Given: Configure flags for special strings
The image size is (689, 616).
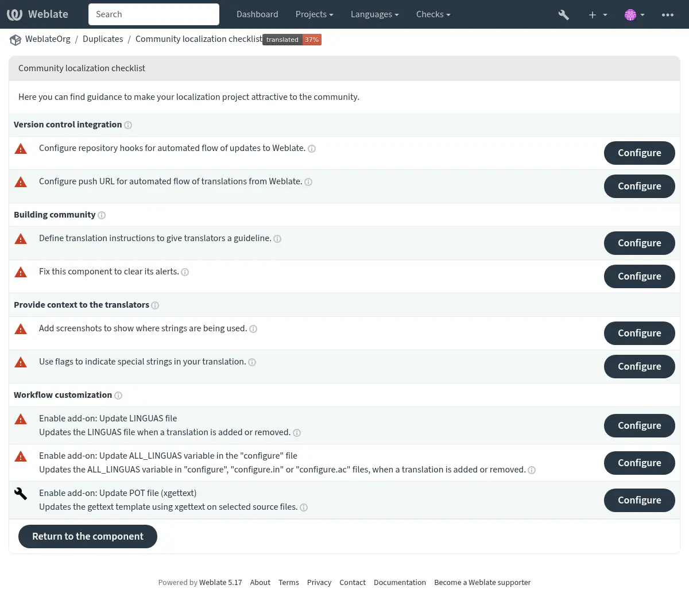Looking at the screenshot, I should 639,366.
